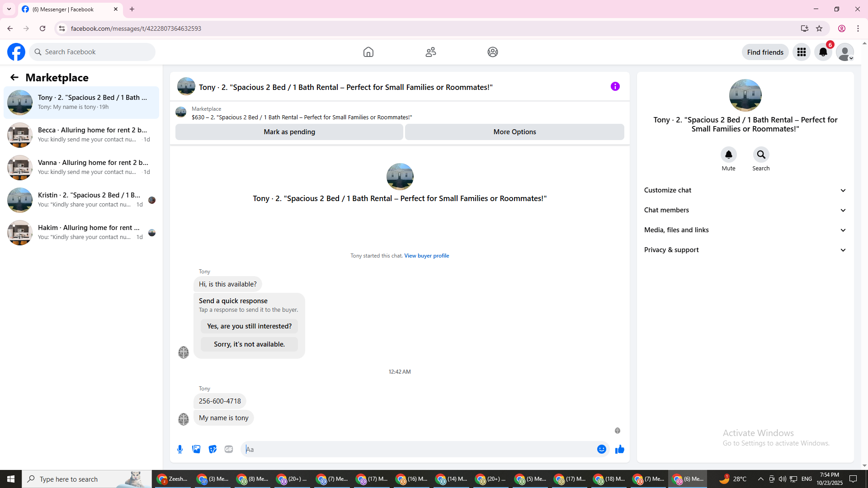Search within the conversation
Screen dimensions: 868x488
[x=761, y=155]
